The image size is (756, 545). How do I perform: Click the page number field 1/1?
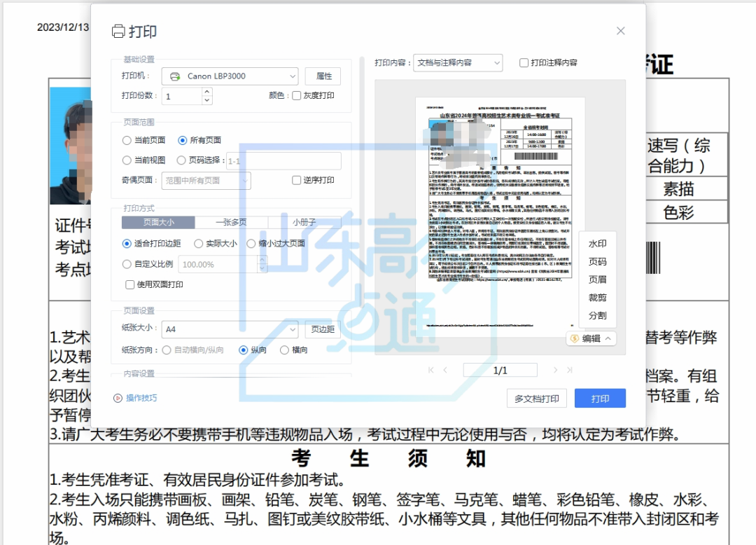pos(500,370)
